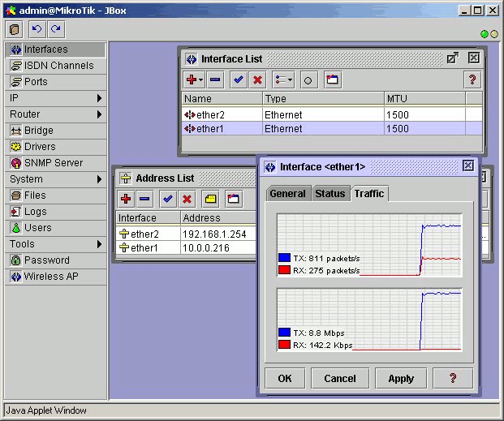The image size is (504, 421).
Task: Open Wireless AP sidebar entry
Action: pyautogui.click(x=55, y=277)
